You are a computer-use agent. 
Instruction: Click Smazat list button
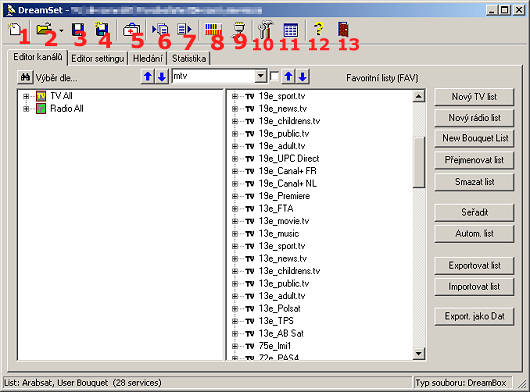point(474,182)
